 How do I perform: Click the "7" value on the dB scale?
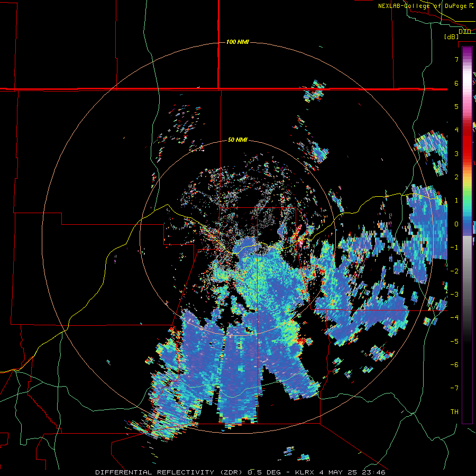(456, 59)
